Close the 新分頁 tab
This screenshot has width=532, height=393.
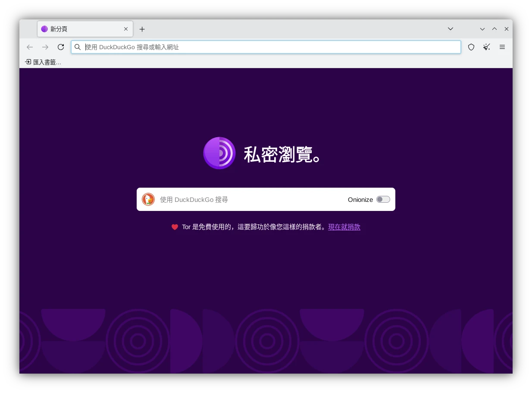pyautogui.click(x=126, y=29)
